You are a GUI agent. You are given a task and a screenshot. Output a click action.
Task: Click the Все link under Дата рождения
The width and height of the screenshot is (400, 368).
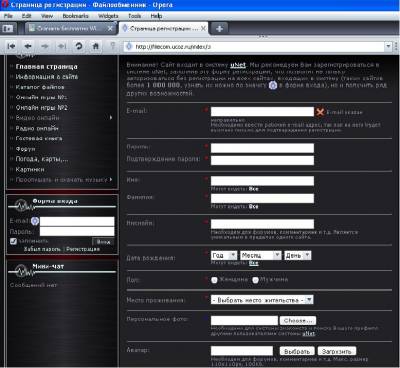254,263
